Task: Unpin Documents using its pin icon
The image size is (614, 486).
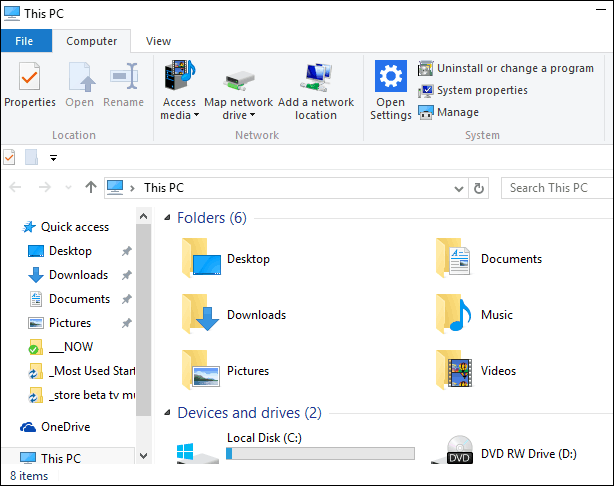Action: point(126,299)
